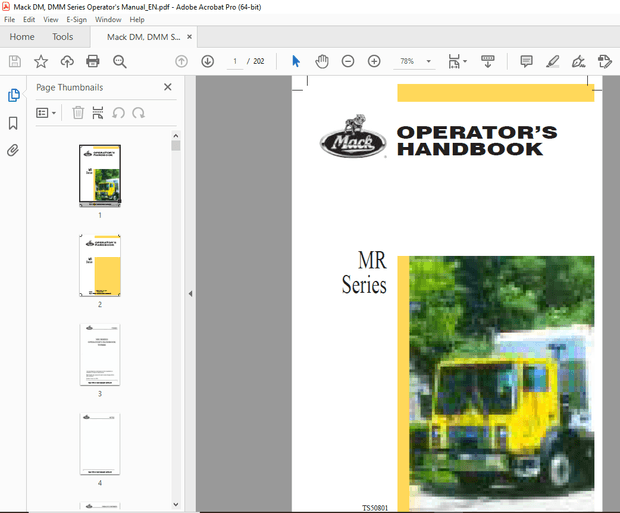620x513 pixels.
Task: Open the thumbnails options dropdown
Action: pyautogui.click(x=46, y=113)
